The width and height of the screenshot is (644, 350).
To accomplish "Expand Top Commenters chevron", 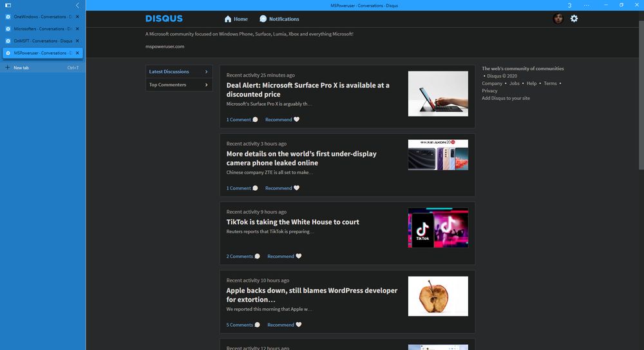I will tap(206, 84).
